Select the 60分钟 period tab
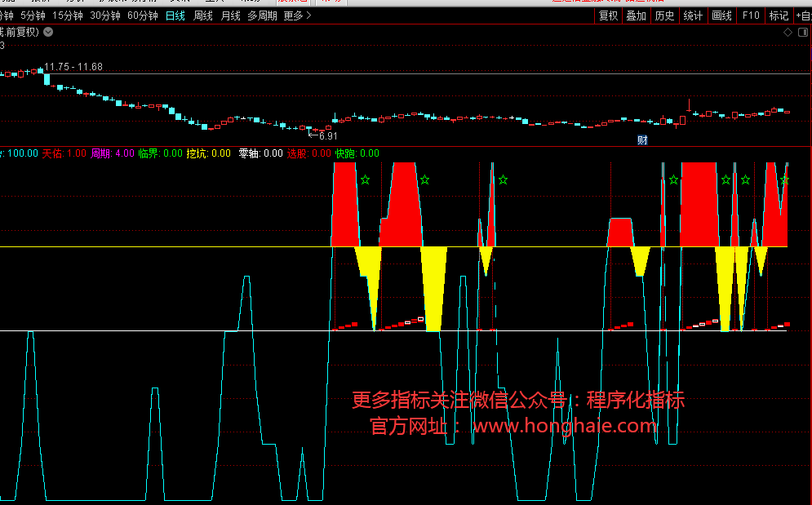The image size is (812, 505). 142,16
